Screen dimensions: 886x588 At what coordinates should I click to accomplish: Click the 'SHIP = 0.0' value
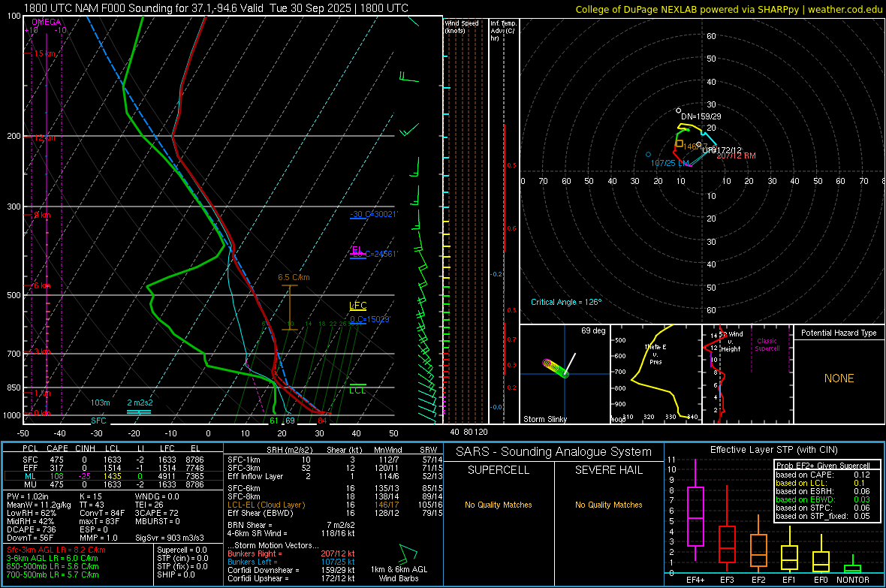[x=176, y=574]
